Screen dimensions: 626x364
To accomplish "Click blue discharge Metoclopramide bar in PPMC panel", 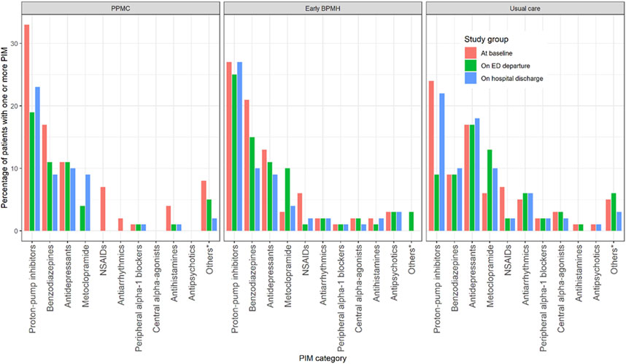I will point(88,203).
